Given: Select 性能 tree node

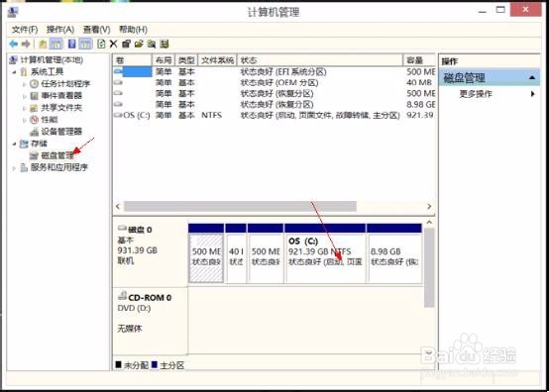Looking at the screenshot, I should (49, 120).
